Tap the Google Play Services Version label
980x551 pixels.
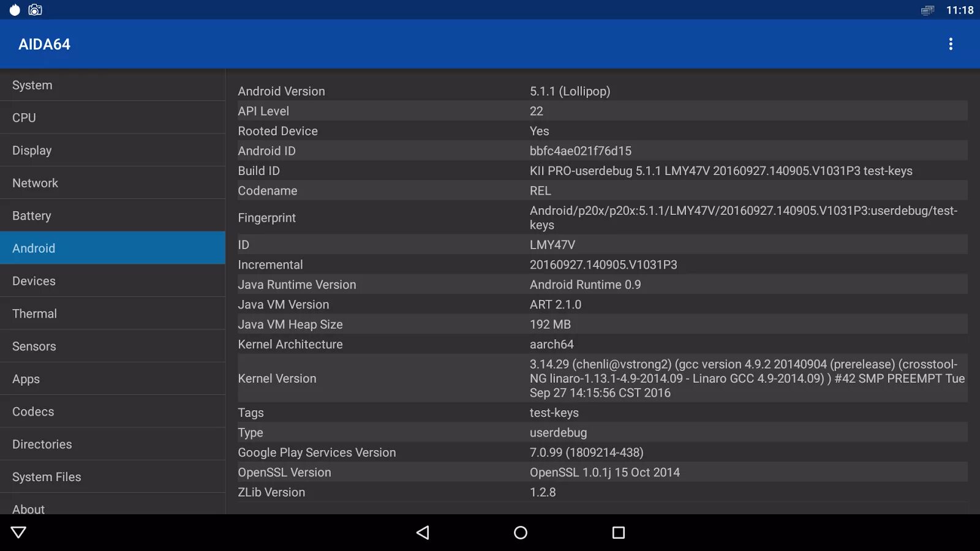pos(317,452)
